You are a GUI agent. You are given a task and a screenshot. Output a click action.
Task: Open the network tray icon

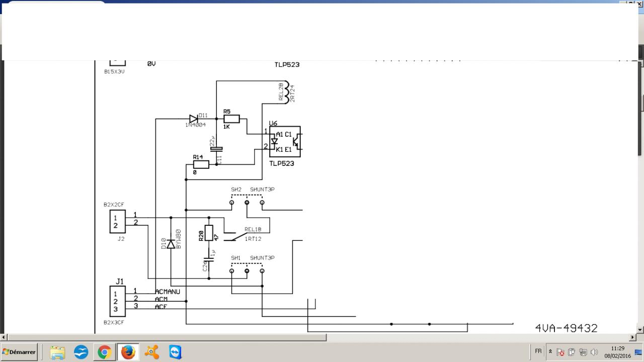point(583,352)
